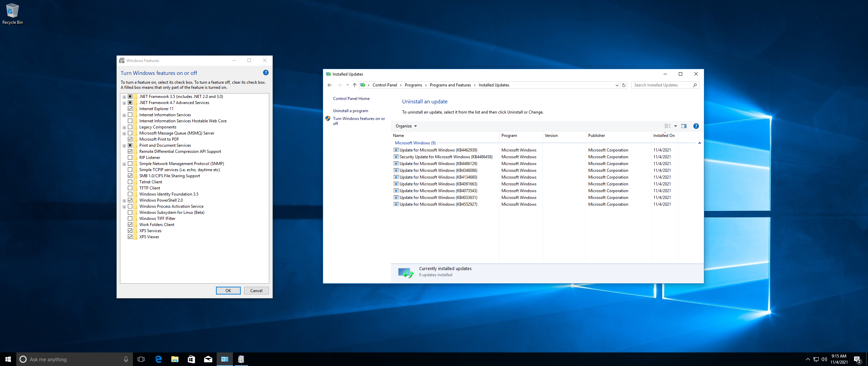The image size is (868, 366).
Task: Open the address bar history dropdown
Action: point(617,85)
